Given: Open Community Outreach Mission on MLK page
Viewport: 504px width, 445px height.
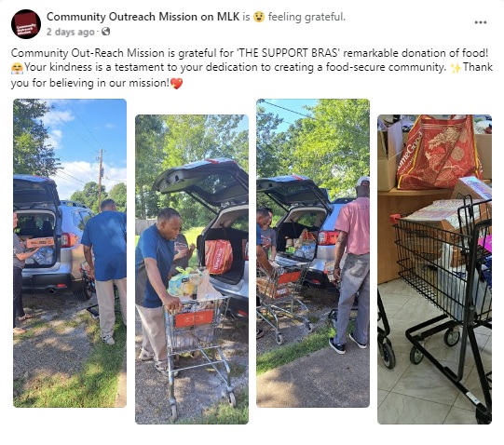Looking at the screenshot, I should [x=143, y=17].
